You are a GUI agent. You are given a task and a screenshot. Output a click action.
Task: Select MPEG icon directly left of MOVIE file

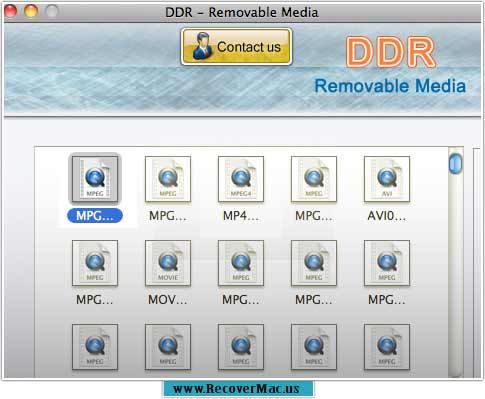95,263
